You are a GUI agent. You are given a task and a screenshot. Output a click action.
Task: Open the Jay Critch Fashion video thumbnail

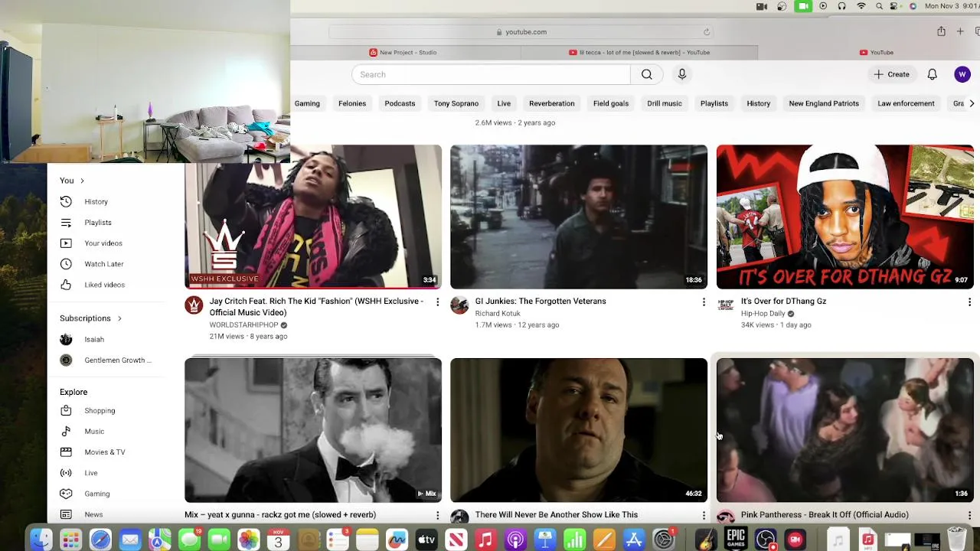(313, 217)
